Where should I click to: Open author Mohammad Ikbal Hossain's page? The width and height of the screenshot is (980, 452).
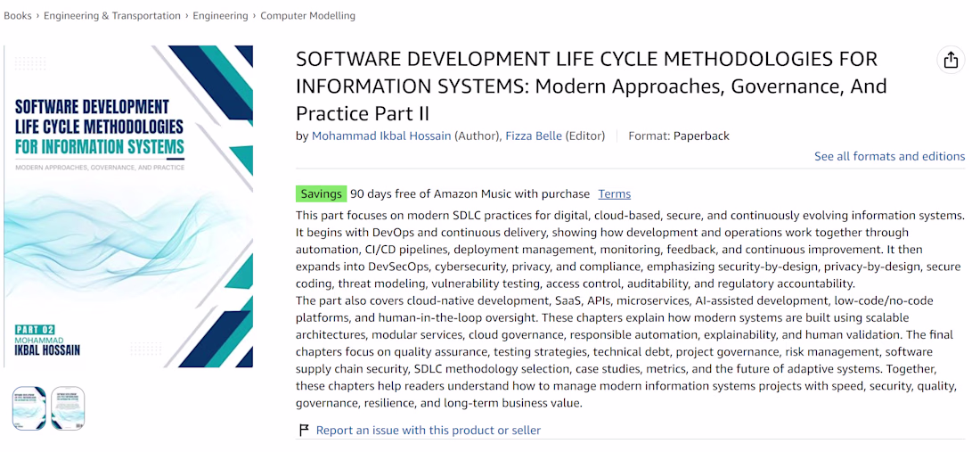(381, 136)
